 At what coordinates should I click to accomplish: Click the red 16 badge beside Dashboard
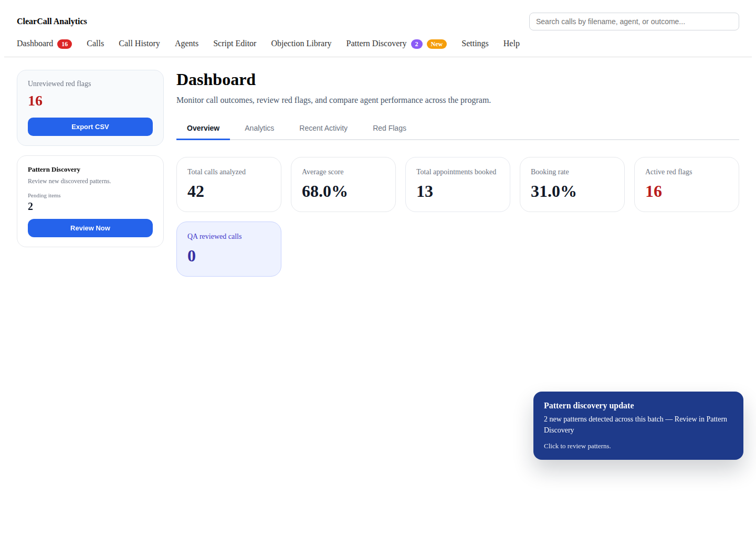[x=65, y=44]
